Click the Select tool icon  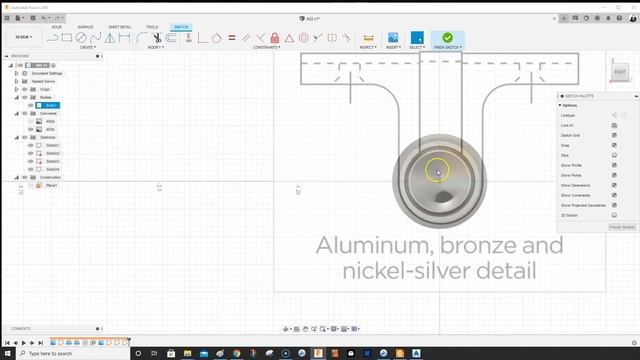click(417, 38)
